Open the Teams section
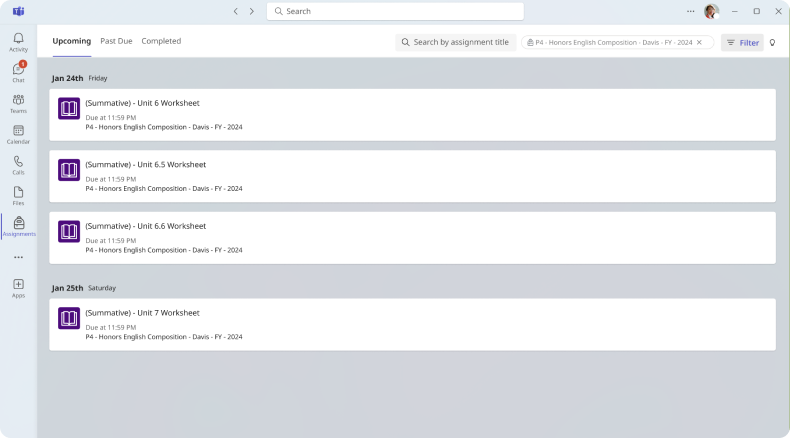The height and width of the screenshot is (438, 790). (18, 104)
